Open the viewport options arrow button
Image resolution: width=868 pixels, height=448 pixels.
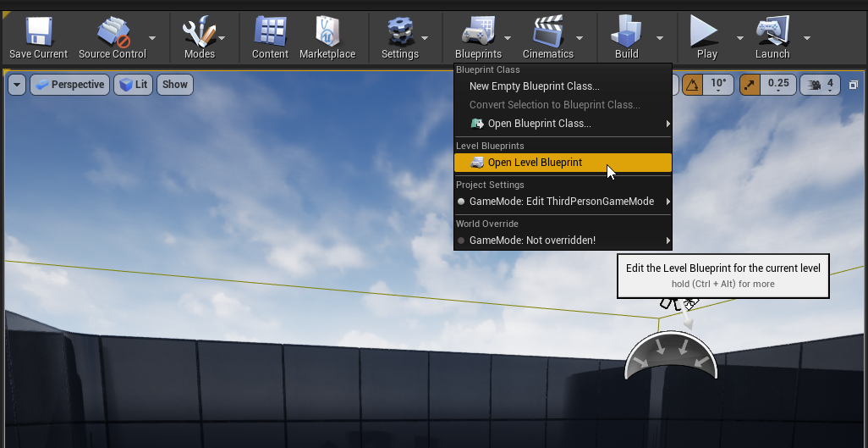click(x=17, y=85)
